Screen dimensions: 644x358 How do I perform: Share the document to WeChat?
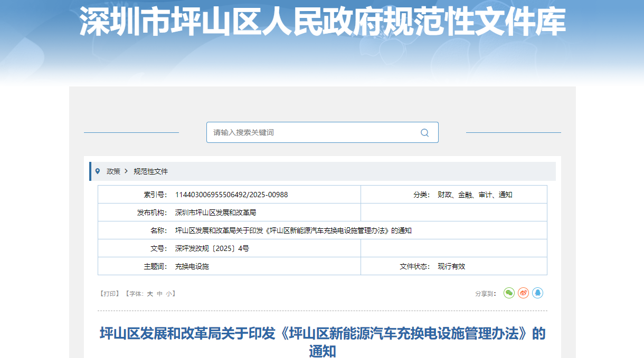pyautogui.click(x=509, y=293)
